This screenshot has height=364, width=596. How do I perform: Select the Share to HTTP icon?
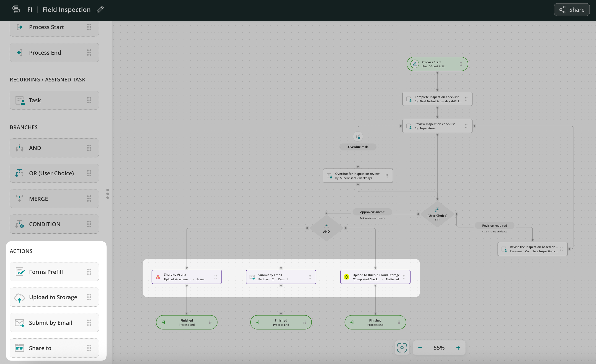coord(19,348)
